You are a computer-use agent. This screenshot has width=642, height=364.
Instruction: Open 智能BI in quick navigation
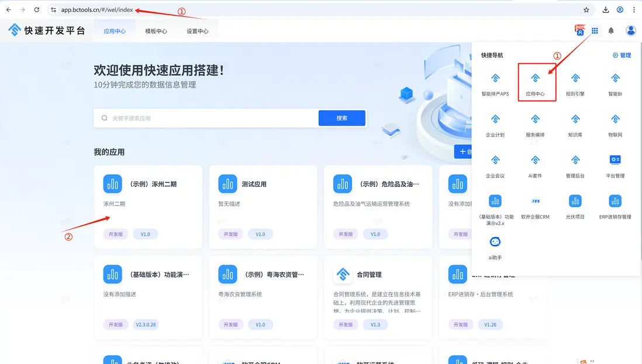(x=615, y=82)
